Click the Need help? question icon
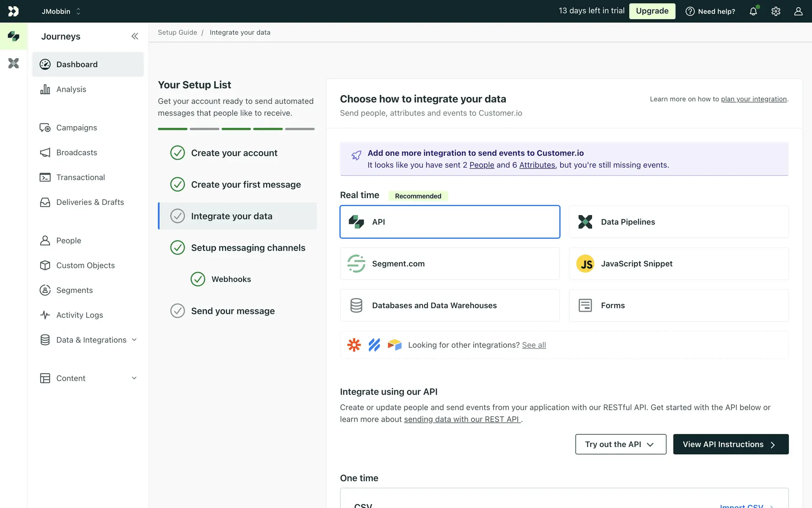 (690, 11)
